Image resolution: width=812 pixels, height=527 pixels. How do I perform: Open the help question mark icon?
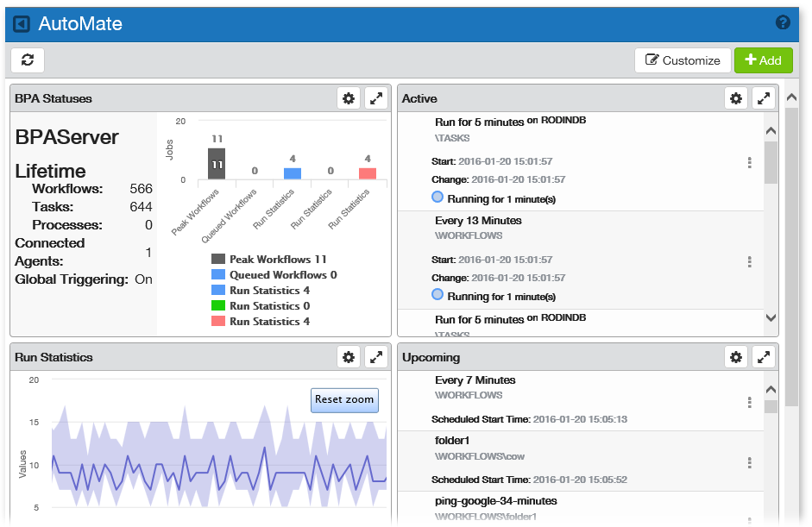click(783, 23)
